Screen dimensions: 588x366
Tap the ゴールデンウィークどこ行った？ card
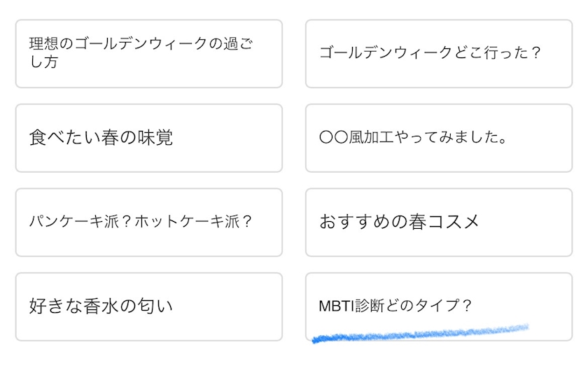pos(438,53)
